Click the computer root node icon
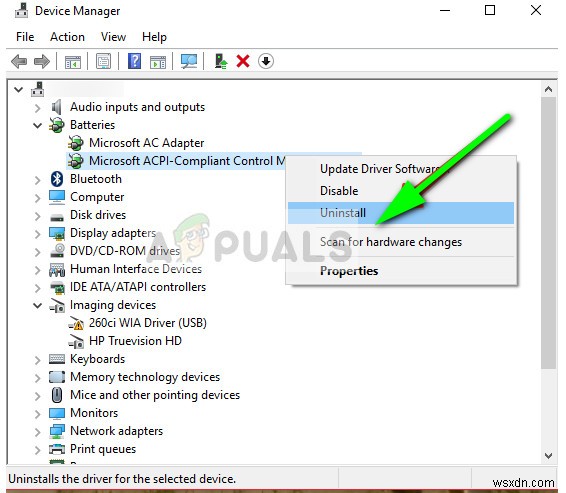The height and width of the screenshot is (493, 566). pyautogui.click(x=38, y=89)
